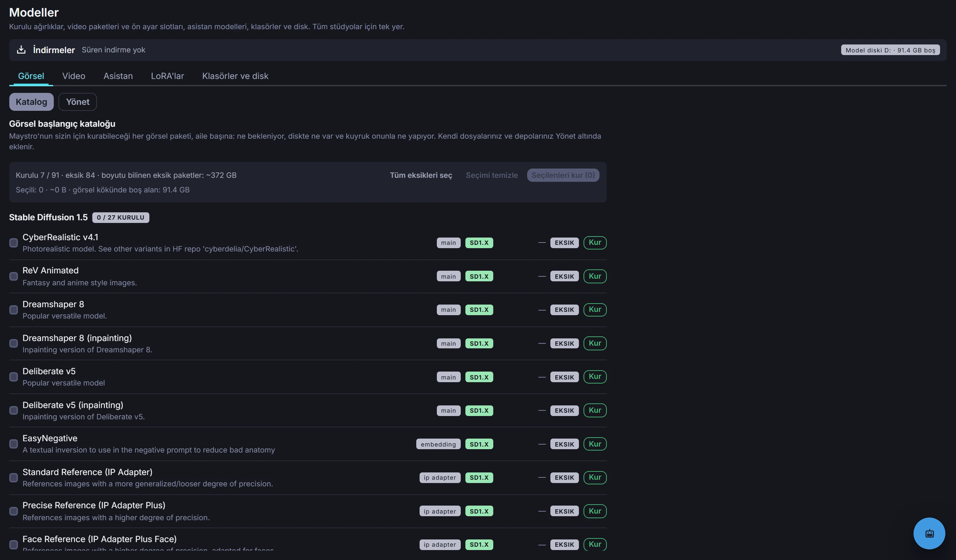The width and height of the screenshot is (956, 560).
Task: Click the main tag on Dreamshaper 8 row
Action: click(448, 310)
